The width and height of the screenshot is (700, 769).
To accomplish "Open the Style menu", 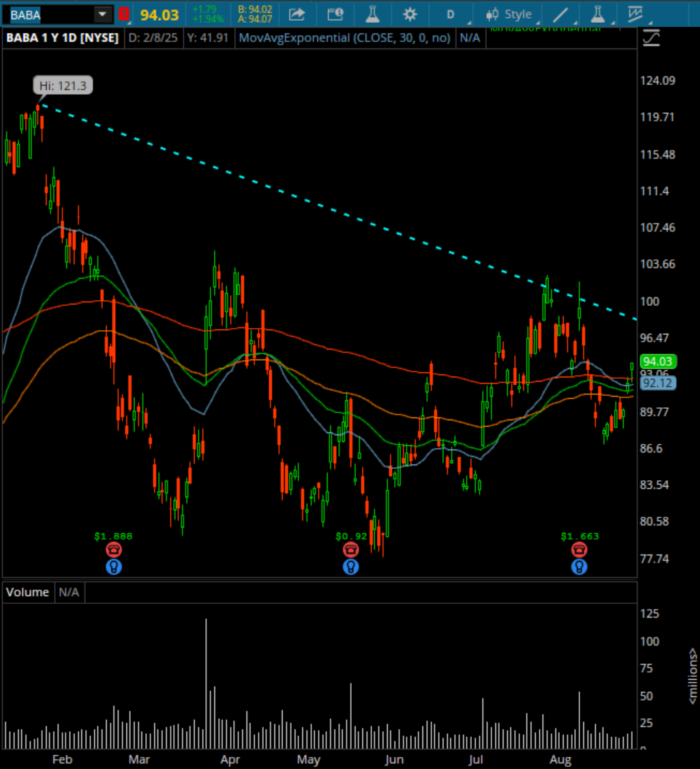I will click(508, 15).
